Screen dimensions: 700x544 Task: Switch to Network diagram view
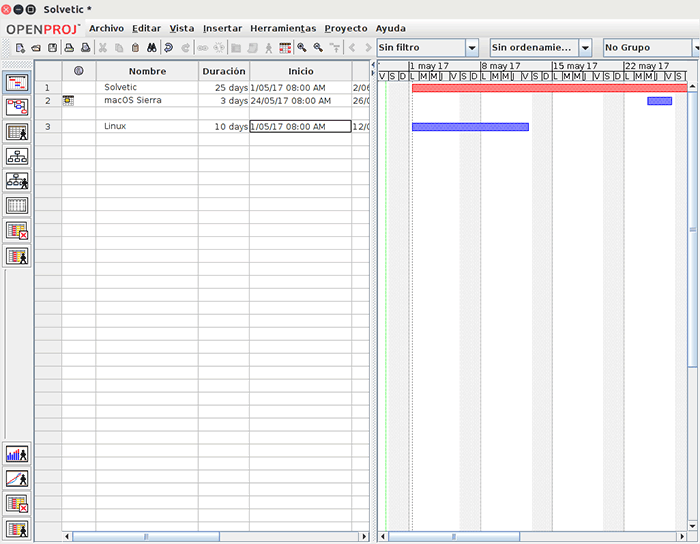(17, 107)
